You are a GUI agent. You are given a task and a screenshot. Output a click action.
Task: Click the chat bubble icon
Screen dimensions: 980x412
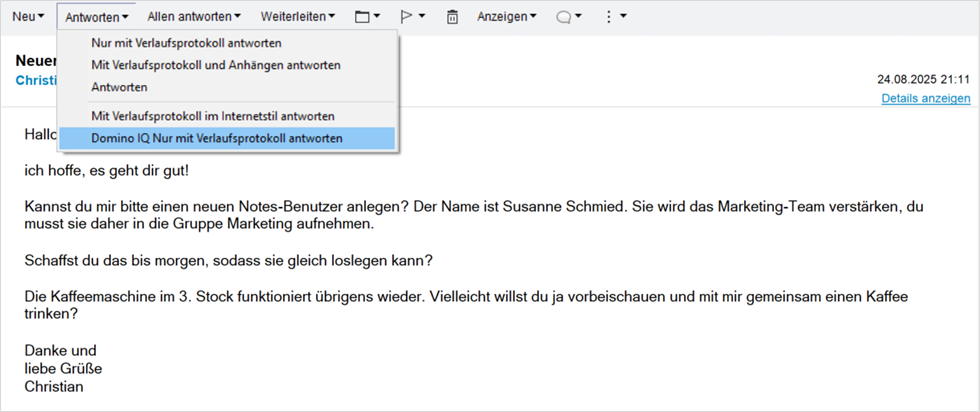(564, 17)
